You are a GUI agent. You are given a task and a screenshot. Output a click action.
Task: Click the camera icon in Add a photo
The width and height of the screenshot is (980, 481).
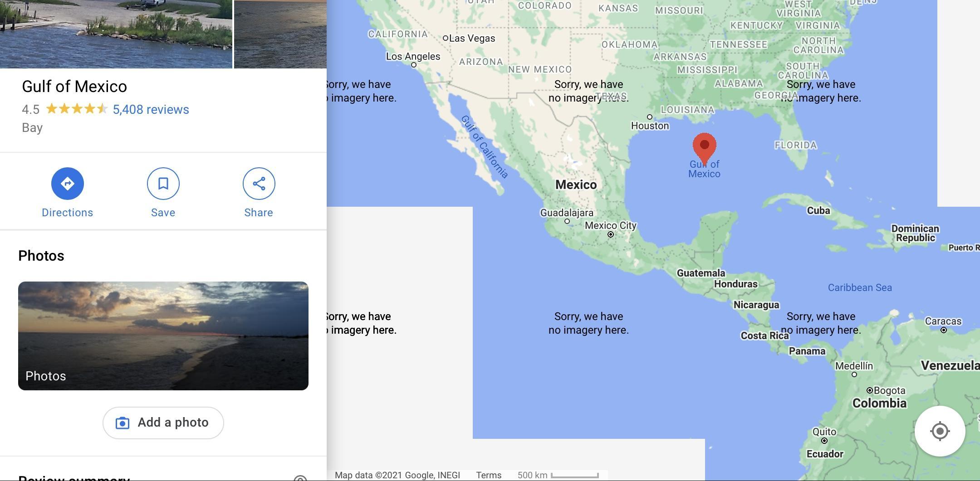pyautogui.click(x=122, y=423)
